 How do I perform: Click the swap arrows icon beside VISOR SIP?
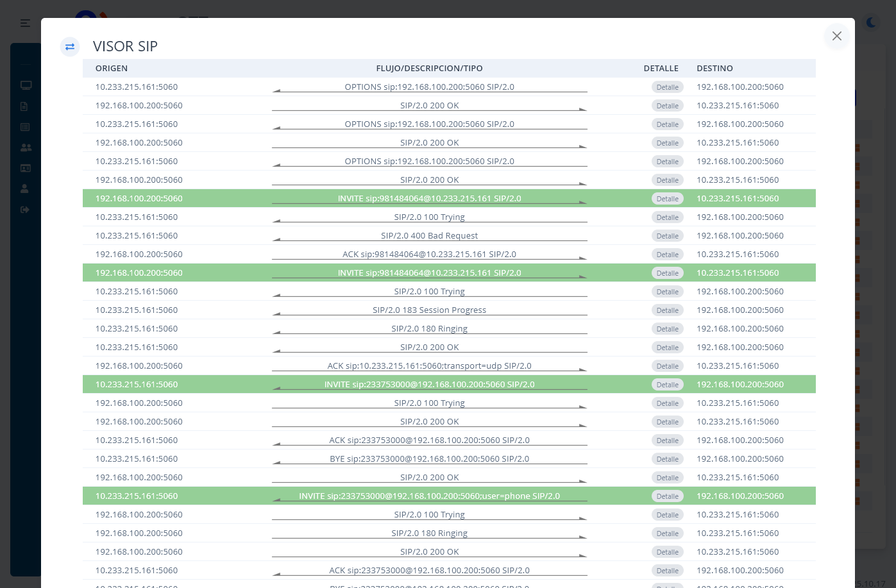click(x=70, y=46)
